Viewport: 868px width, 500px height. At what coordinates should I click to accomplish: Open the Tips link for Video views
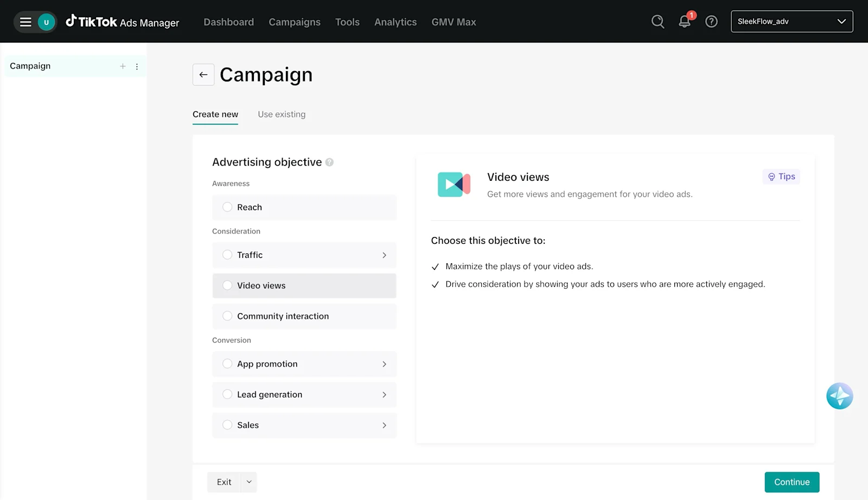pyautogui.click(x=781, y=176)
